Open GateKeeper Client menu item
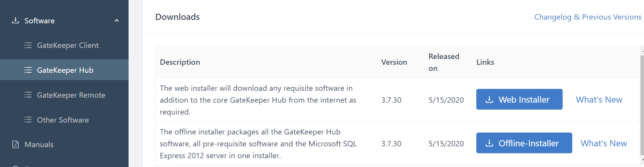This screenshot has width=644, height=167. [x=68, y=45]
